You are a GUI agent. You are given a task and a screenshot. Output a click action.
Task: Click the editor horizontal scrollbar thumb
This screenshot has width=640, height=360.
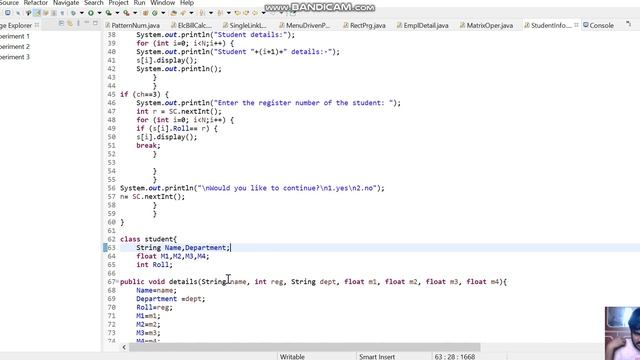coord(304,347)
